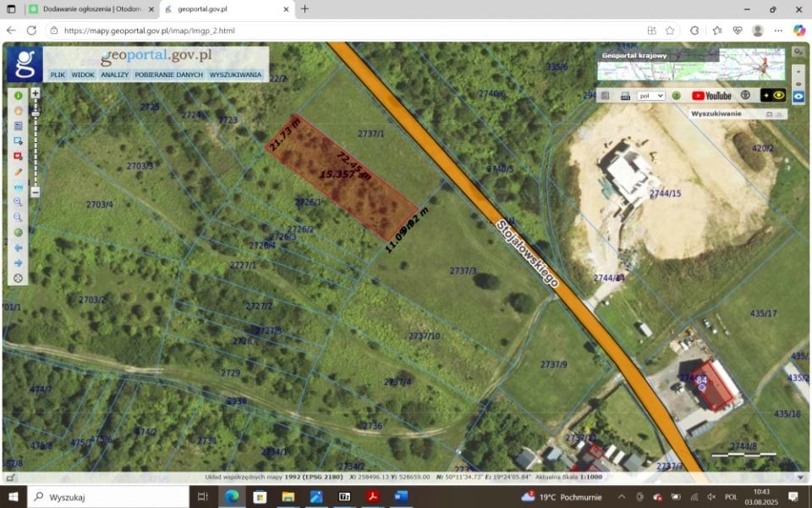This screenshot has width=812, height=508.
Task: Click the zoom slider handle
Action: point(36,113)
